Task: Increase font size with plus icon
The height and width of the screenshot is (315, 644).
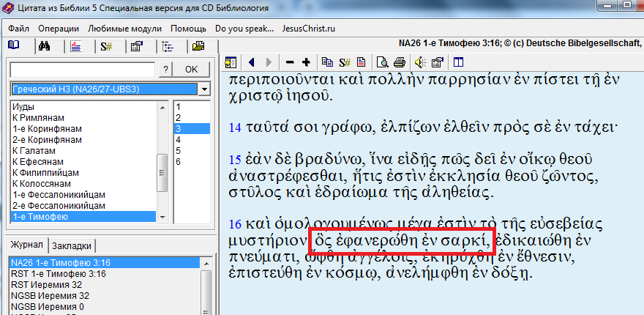Action: 305,62
